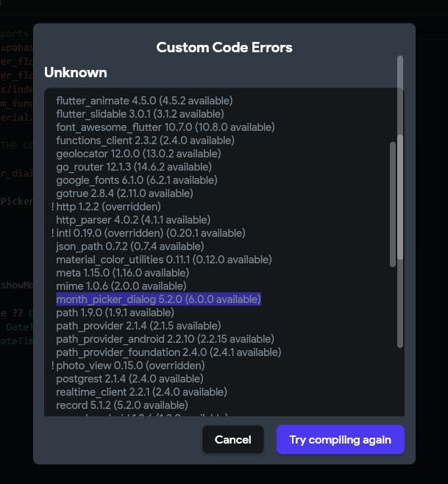Click the exclamation mark beside intl 0.19.0

(x=53, y=233)
